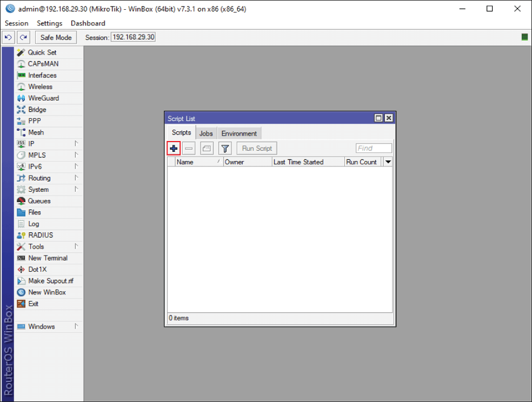The width and height of the screenshot is (532, 402).
Task: Click the Filter funnel icon in Script List
Action: click(225, 149)
